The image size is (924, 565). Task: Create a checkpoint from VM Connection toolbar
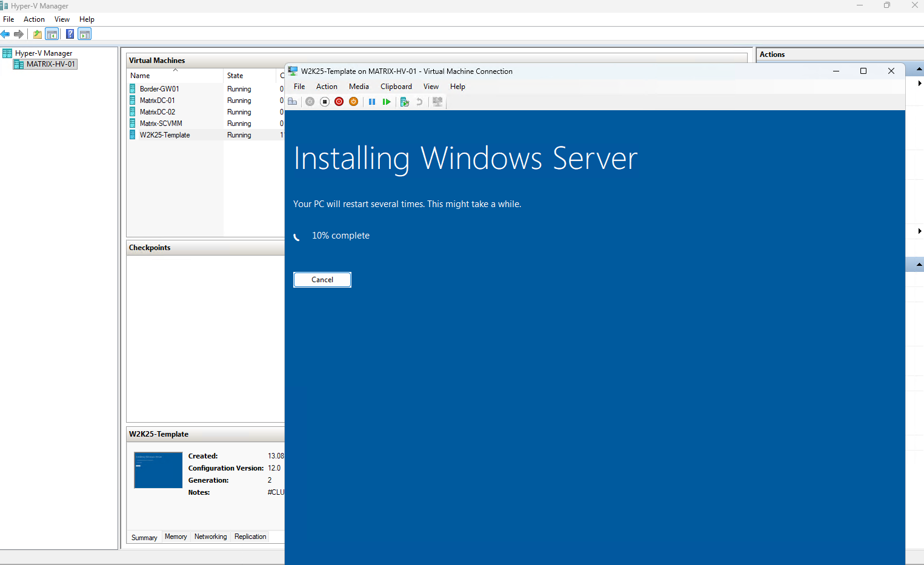pyautogui.click(x=405, y=102)
